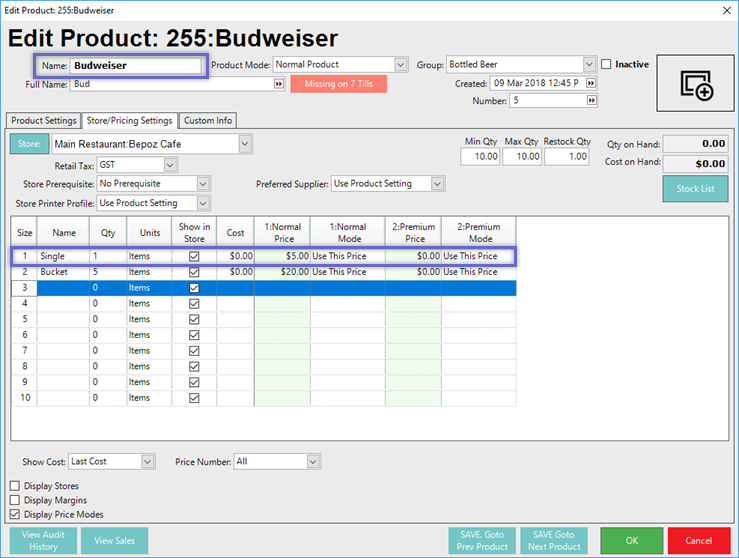Open the Product Mode dropdown
Screen dimensions: 739x558
[x=401, y=65]
